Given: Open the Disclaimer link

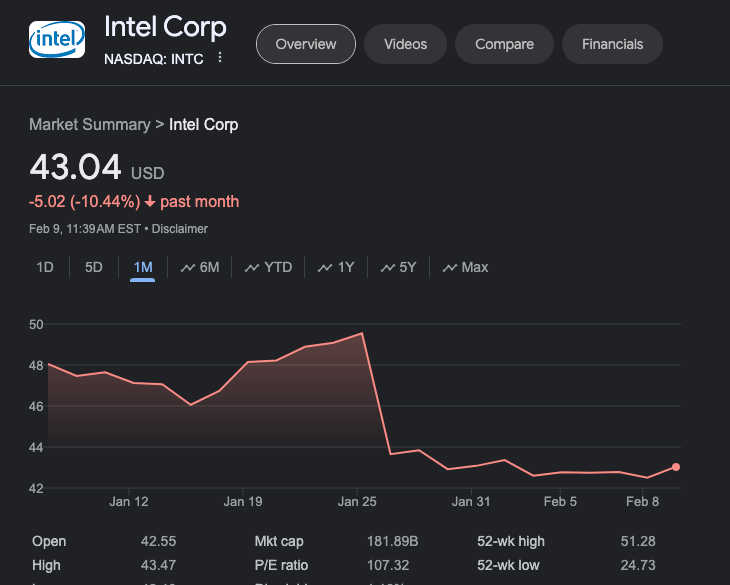Looking at the screenshot, I should 180,229.
